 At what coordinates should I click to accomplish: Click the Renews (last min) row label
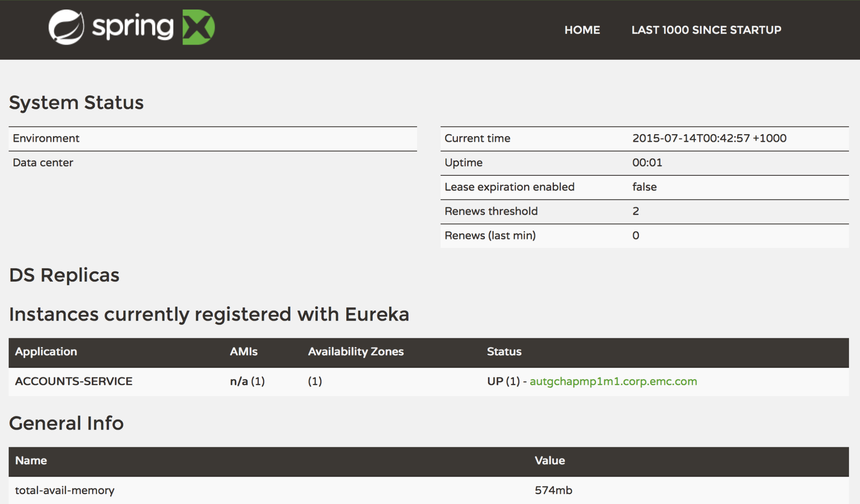(x=490, y=236)
